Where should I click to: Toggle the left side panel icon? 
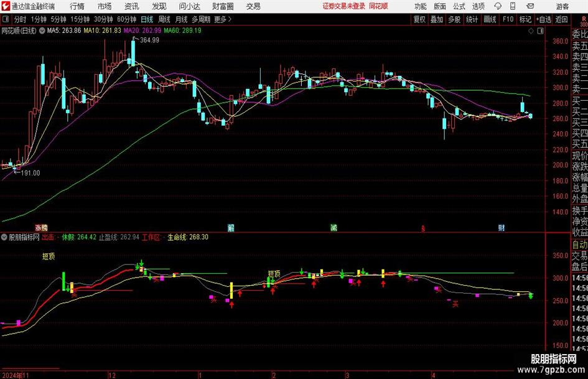[x=5, y=19]
